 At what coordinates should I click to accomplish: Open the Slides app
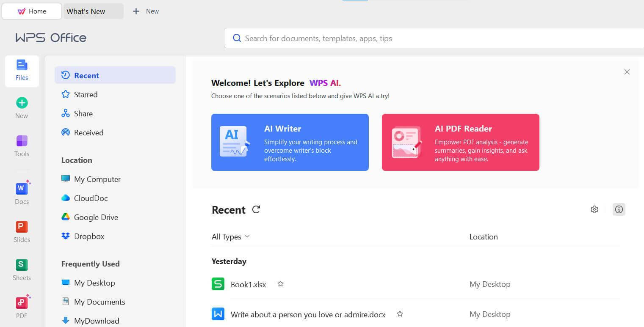coord(22,230)
